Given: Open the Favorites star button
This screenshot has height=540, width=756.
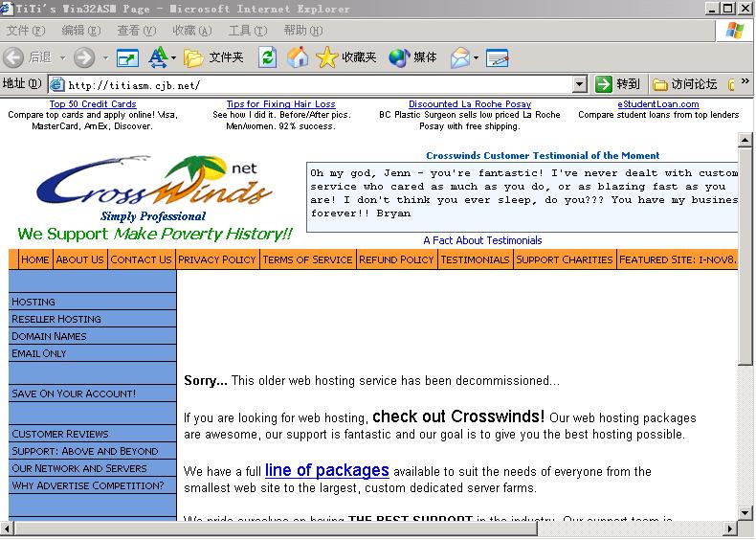Looking at the screenshot, I should click(x=346, y=57).
